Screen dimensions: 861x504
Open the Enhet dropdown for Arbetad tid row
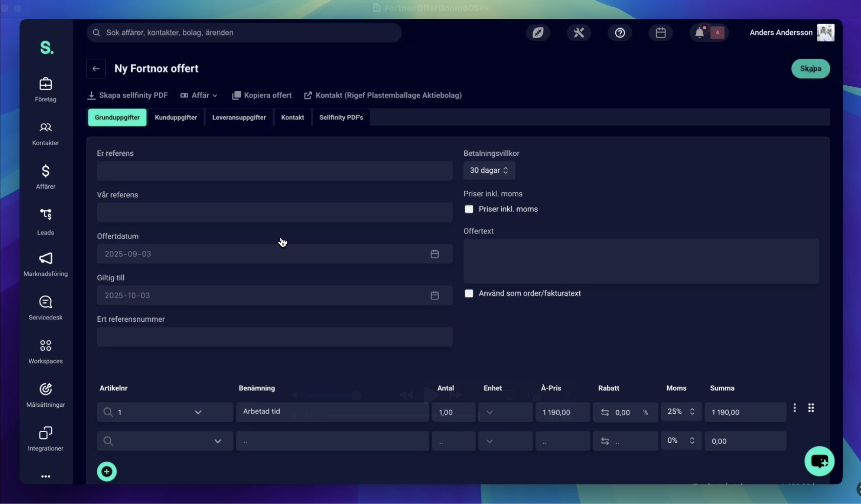coord(489,412)
